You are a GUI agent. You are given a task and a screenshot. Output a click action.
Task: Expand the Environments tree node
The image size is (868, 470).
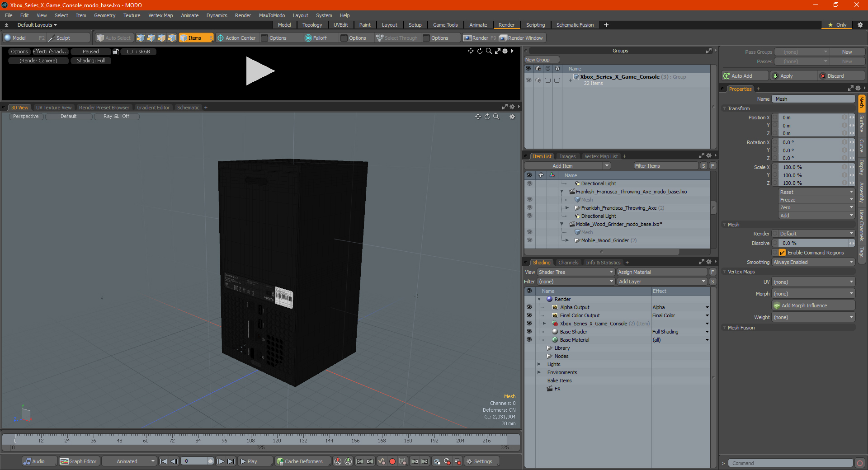click(539, 372)
